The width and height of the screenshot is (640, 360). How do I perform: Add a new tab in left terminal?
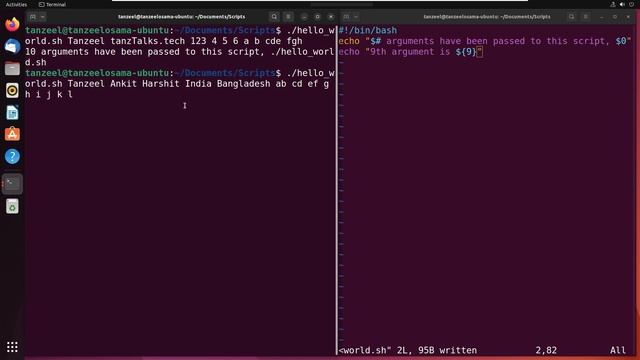point(33,17)
